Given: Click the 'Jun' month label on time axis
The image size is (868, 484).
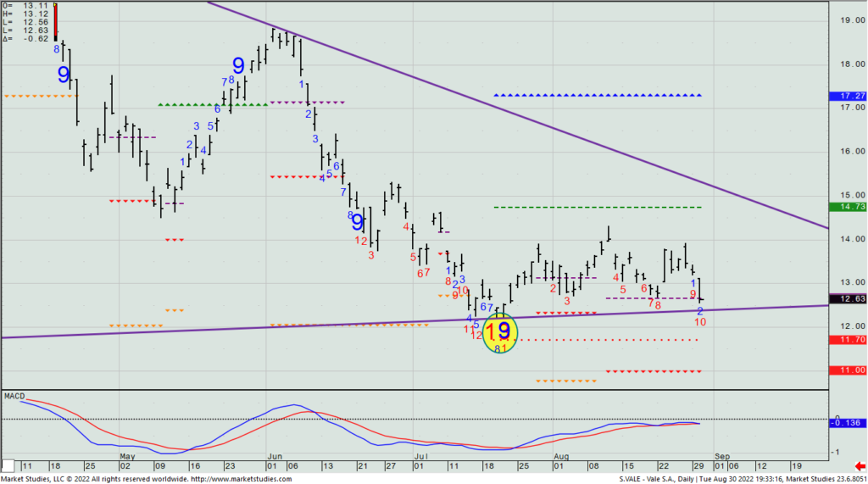Looking at the screenshot, I should click(x=275, y=457).
